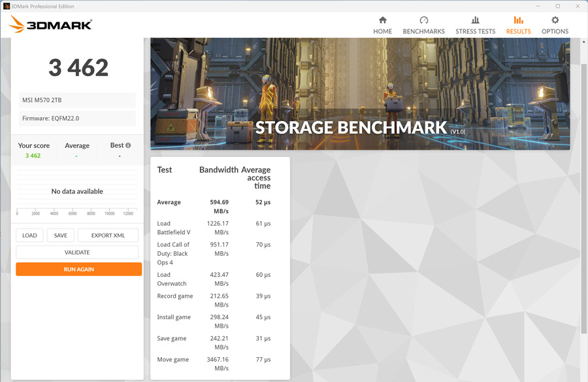Click the Test column header

tap(164, 170)
